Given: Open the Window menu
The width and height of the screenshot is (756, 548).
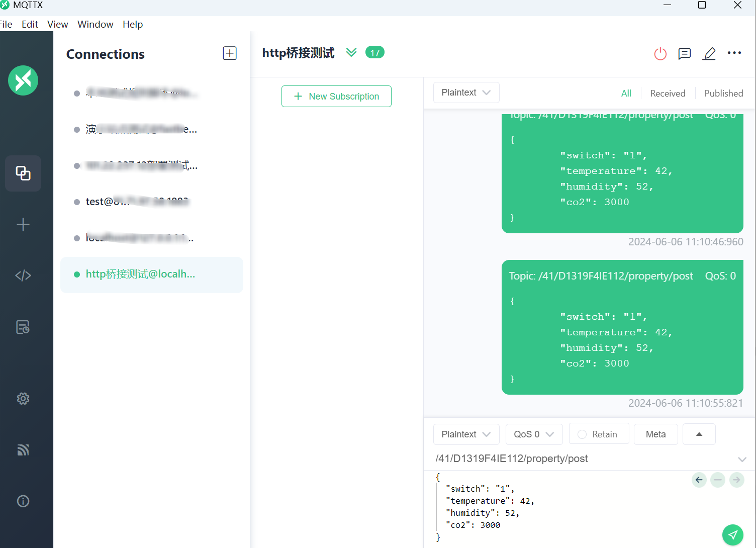Looking at the screenshot, I should pyautogui.click(x=95, y=24).
